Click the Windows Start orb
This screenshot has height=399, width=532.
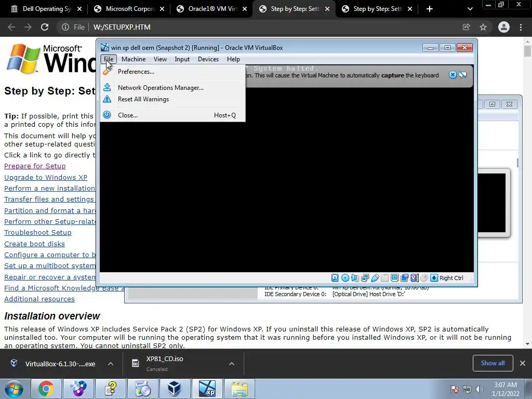pyautogui.click(x=14, y=389)
